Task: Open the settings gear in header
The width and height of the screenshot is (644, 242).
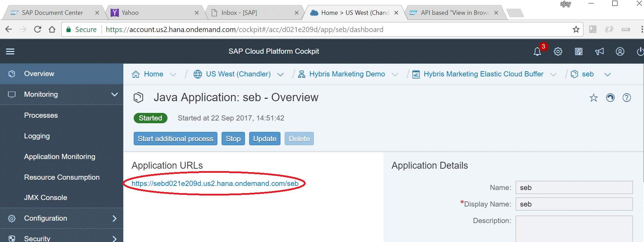Action: 558,52
